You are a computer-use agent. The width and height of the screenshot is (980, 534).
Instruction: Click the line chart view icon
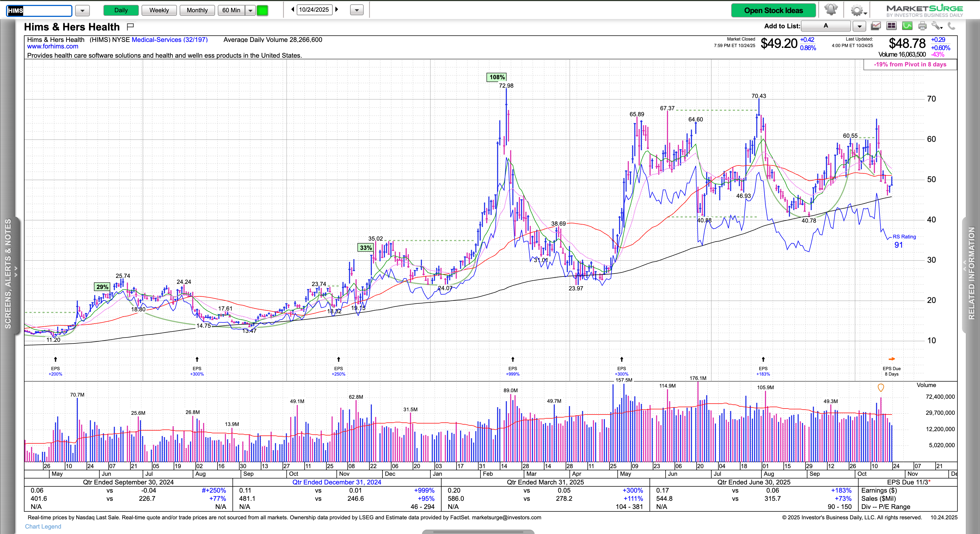click(x=876, y=26)
